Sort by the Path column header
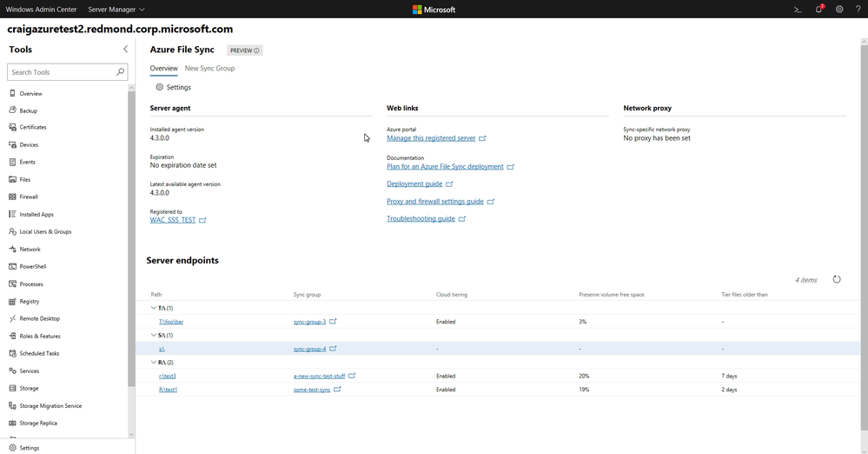The height and width of the screenshot is (454, 868). pyautogui.click(x=156, y=295)
